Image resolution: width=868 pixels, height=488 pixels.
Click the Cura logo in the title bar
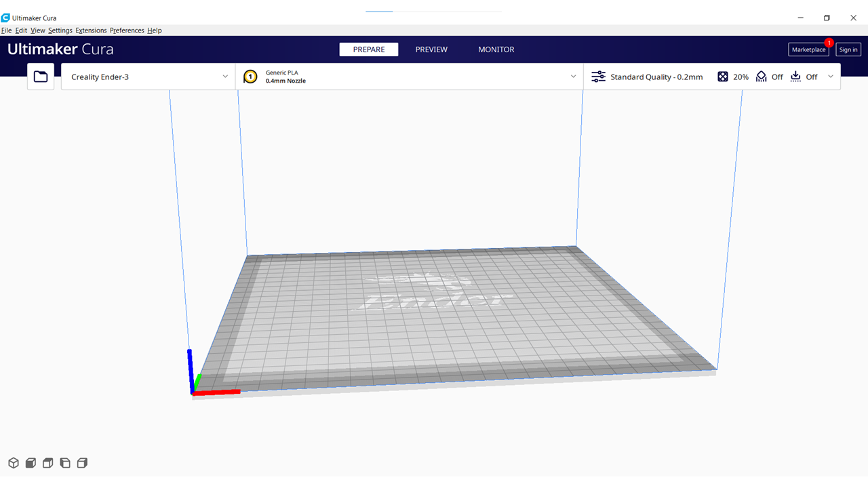[5, 18]
